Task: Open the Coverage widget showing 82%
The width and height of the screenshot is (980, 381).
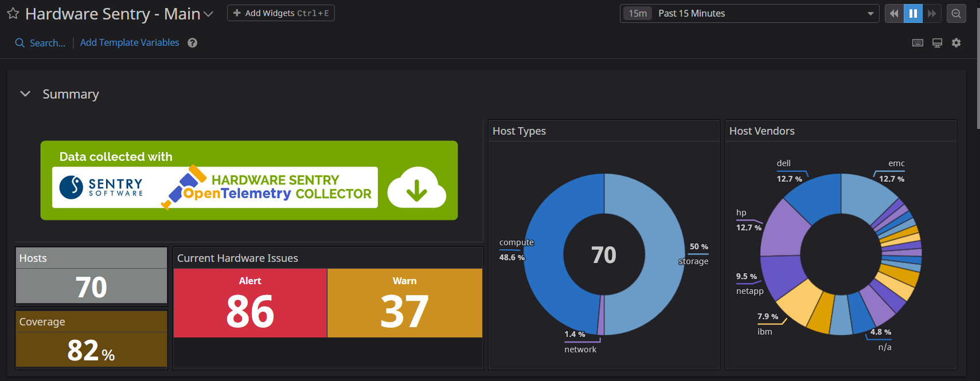Action: tap(91, 339)
